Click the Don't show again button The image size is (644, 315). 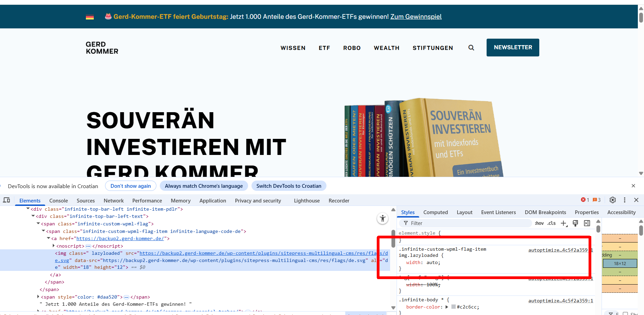pos(131,186)
